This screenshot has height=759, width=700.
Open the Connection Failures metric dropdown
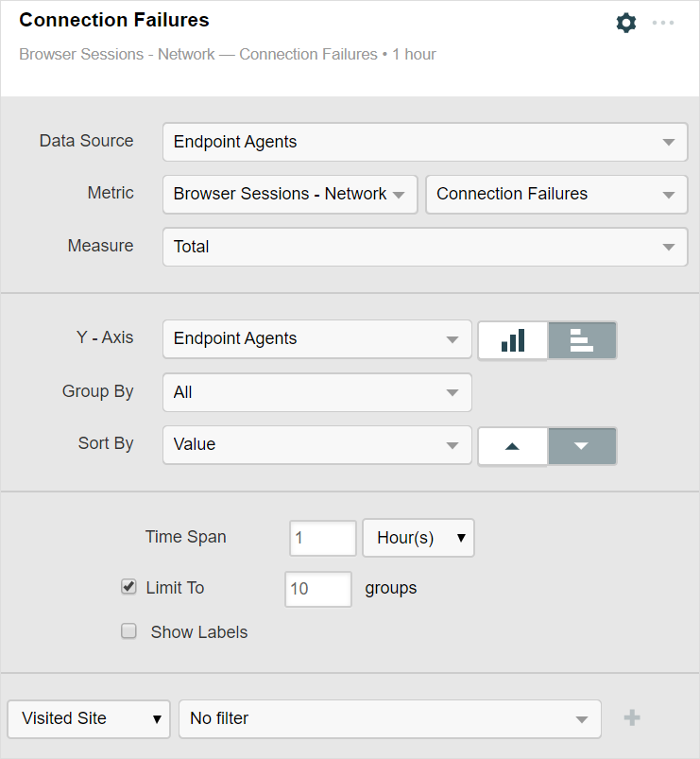[x=556, y=194]
